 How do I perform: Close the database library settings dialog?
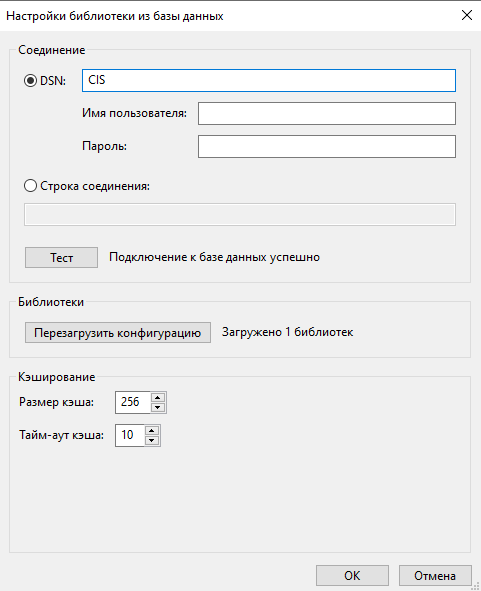467,15
